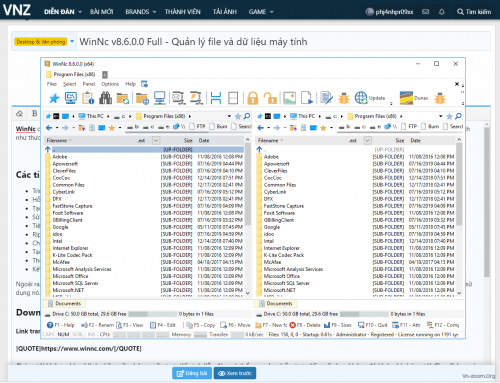Viewport: 500px width, 383px height.
Task: Open the THÀNH VIÊN link
Action: (183, 12)
